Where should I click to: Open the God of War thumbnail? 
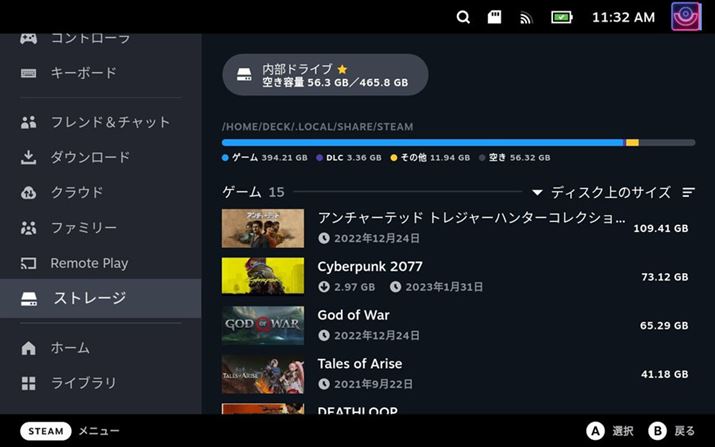[263, 325]
